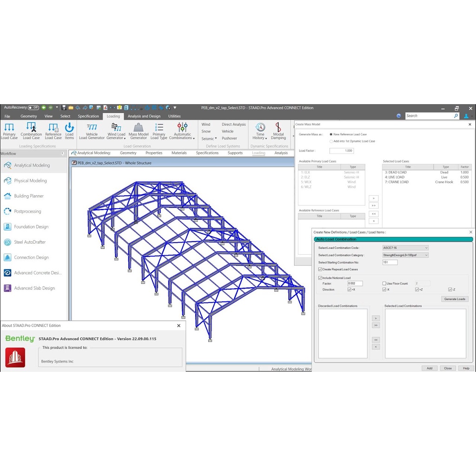Click the Starting Combination No field
The height and width of the screenshot is (476, 476).
point(390,262)
